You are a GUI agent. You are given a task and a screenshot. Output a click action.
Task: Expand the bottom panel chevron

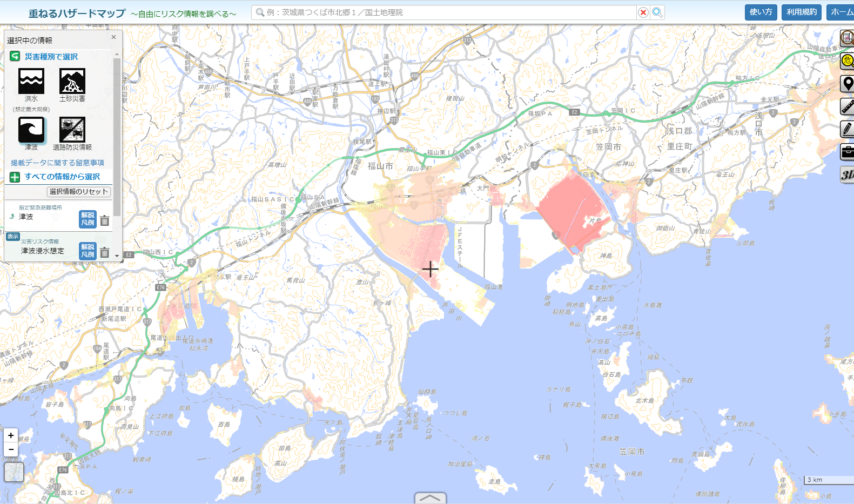tap(431, 498)
